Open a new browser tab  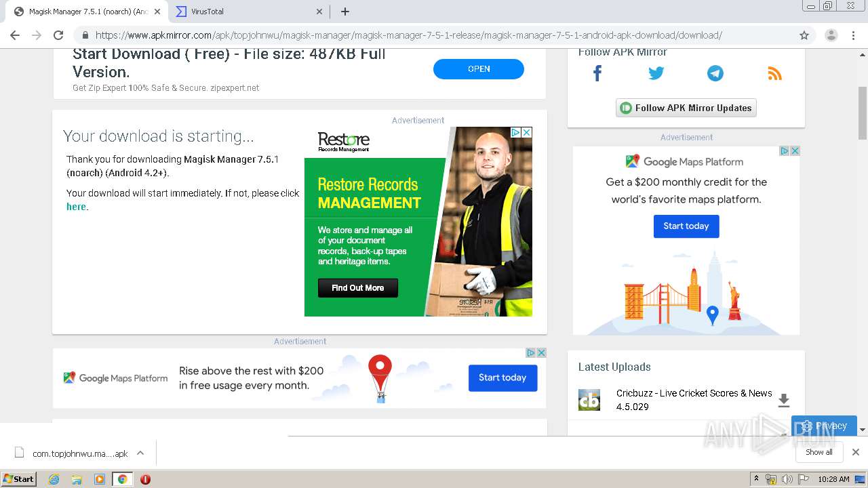click(x=344, y=12)
